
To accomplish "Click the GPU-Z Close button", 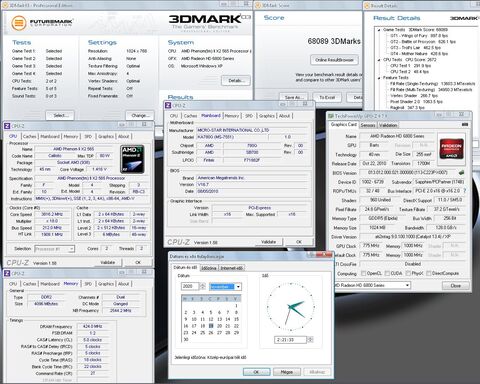I will pos(456,286).
